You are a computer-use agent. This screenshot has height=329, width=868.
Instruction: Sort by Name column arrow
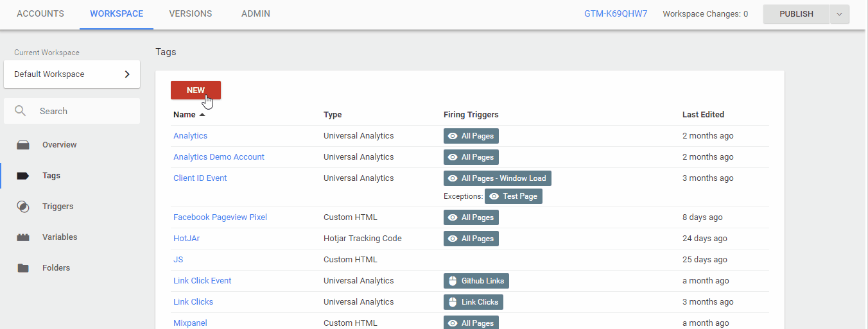coord(202,115)
